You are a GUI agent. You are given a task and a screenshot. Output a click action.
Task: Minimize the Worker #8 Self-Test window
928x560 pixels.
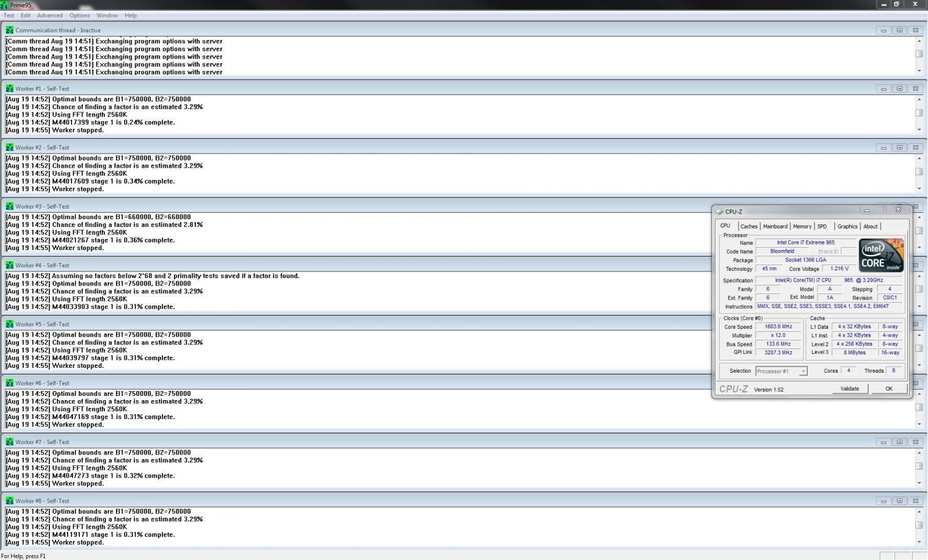click(x=883, y=501)
